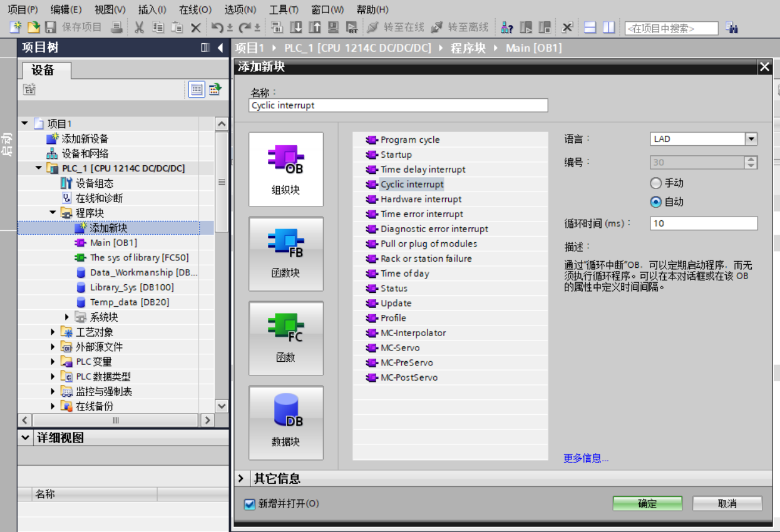Image resolution: width=780 pixels, height=532 pixels.
Task: Switch to the 设备 tab
Action: pos(43,70)
